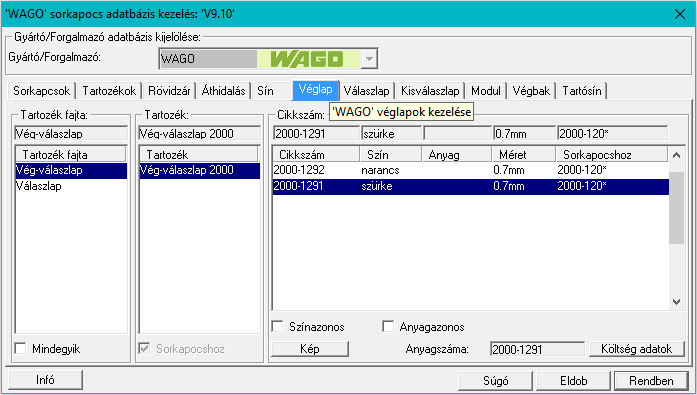Sort by the Szín column header
Screen dimensions: 697x395
tap(390, 155)
